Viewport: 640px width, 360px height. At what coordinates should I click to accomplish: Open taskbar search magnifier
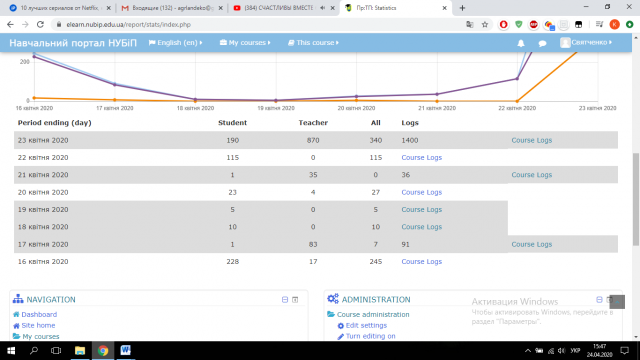point(34,351)
